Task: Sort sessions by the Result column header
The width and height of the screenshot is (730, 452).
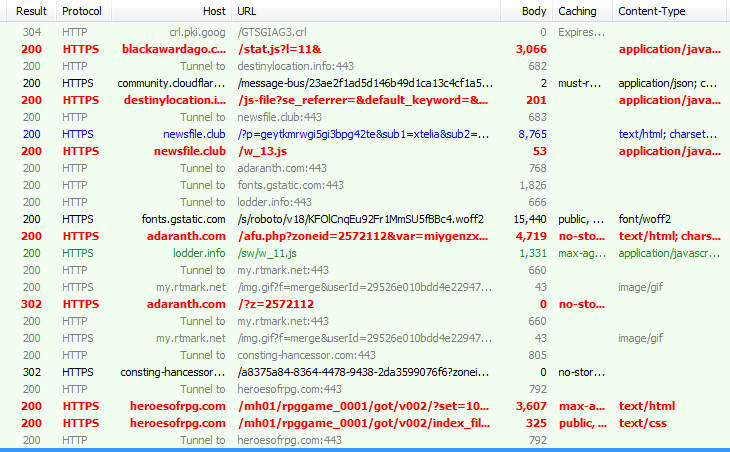Action: [31, 11]
